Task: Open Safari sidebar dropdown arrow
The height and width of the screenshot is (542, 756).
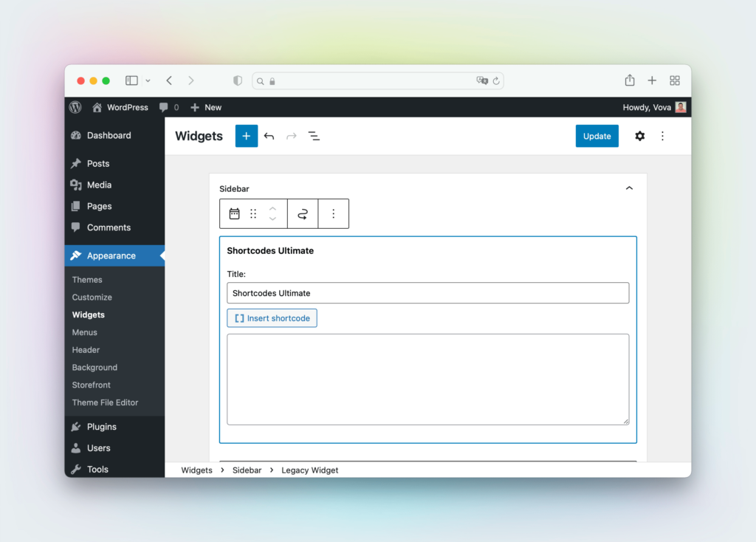Action: (x=148, y=80)
